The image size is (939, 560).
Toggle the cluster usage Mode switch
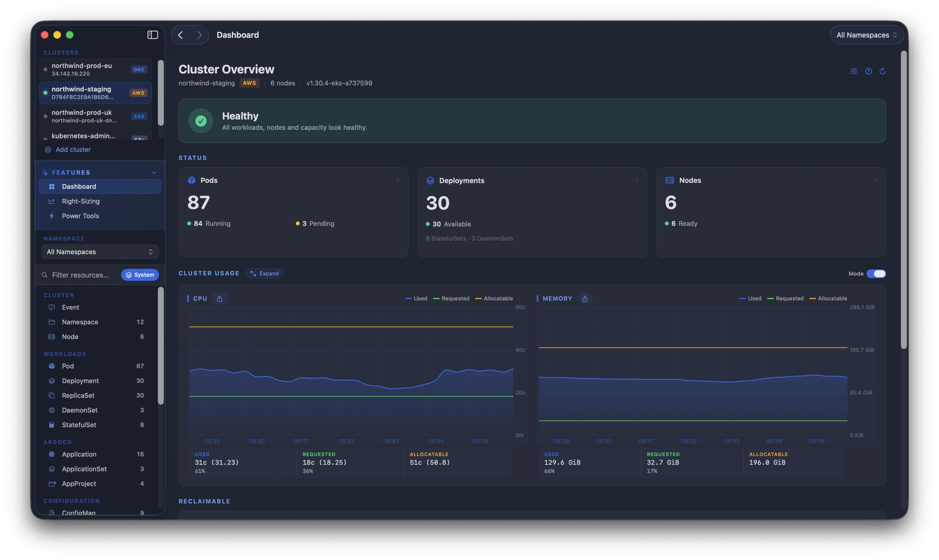tap(876, 274)
